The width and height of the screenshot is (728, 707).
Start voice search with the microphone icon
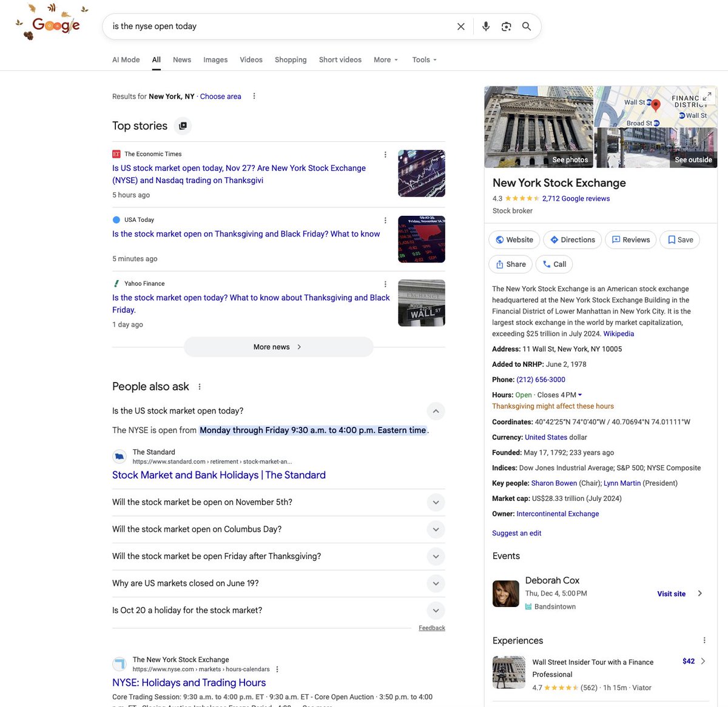point(486,27)
